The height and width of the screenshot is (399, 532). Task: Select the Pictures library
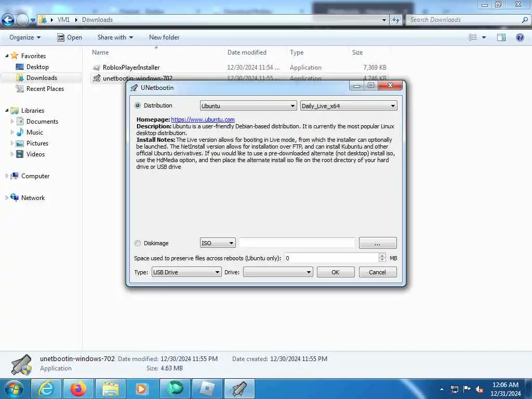click(x=37, y=143)
